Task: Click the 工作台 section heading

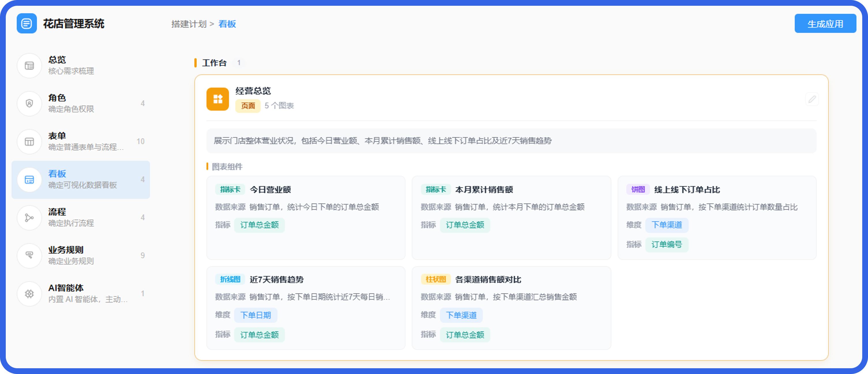Action: [x=214, y=63]
